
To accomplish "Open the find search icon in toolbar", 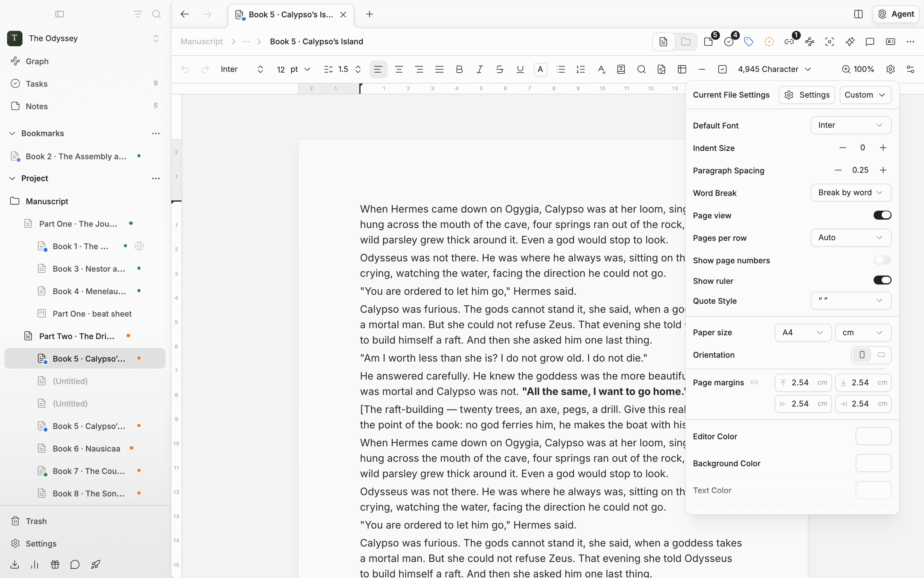I will [641, 69].
